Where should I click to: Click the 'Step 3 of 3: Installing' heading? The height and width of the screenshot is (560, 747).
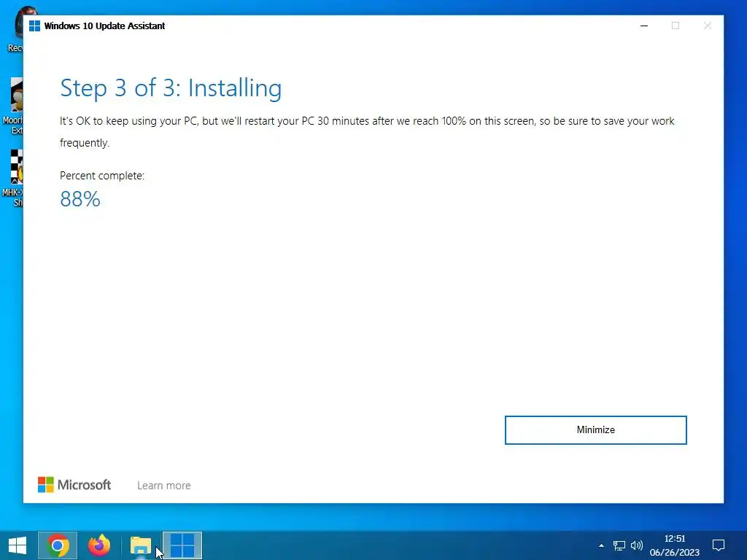click(x=171, y=88)
